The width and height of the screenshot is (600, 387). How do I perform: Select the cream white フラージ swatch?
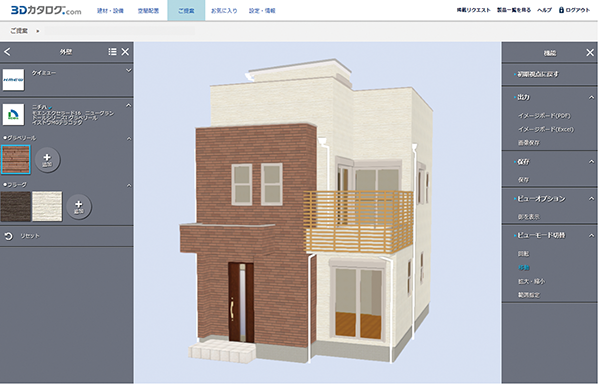click(x=47, y=206)
